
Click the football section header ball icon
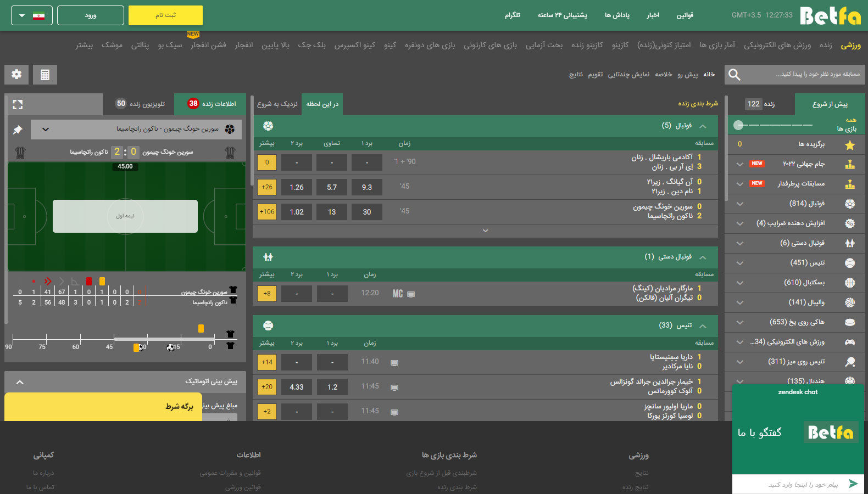point(268,126)
